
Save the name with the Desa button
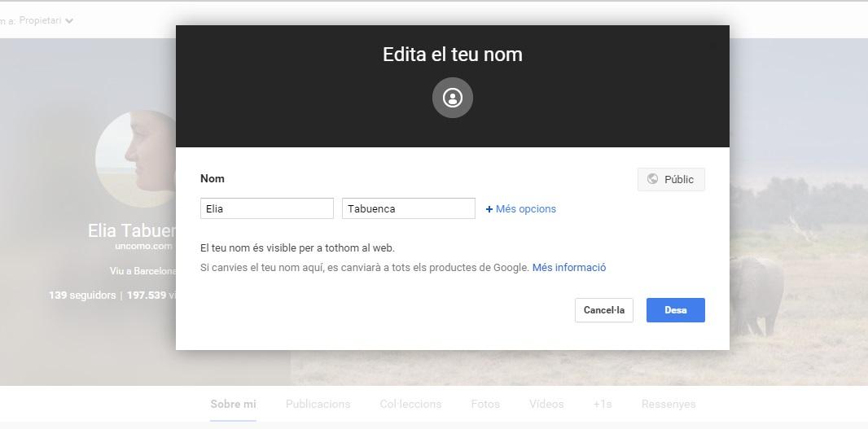pos(675,310)
